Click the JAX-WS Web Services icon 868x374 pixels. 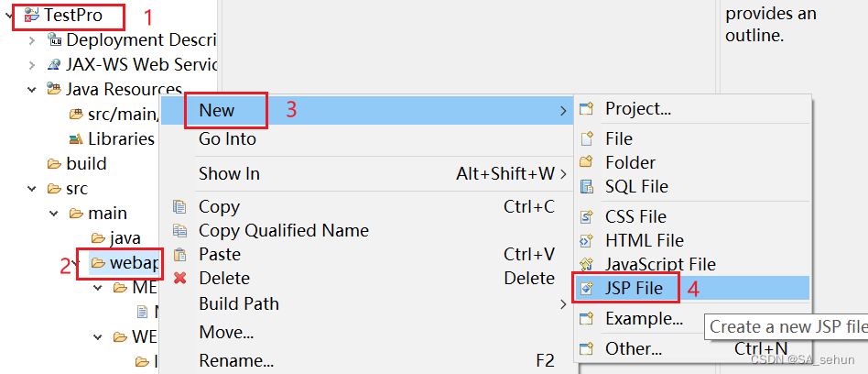[54, 65]
